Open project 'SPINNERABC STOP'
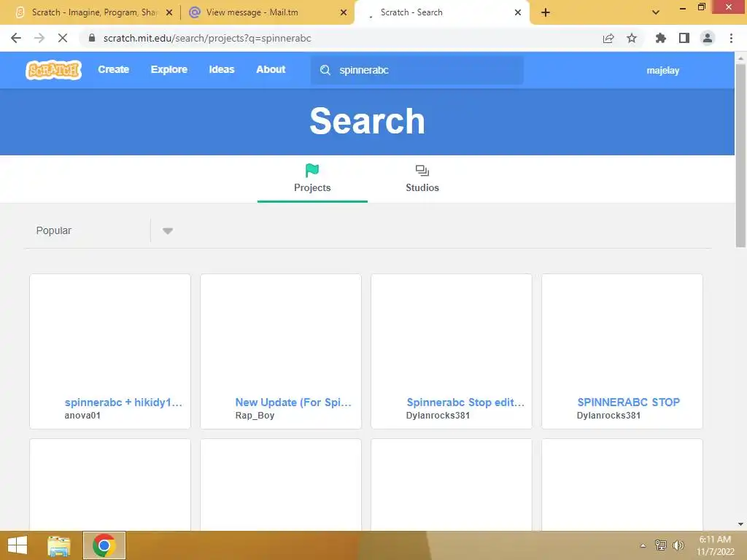 coord(628,402)
